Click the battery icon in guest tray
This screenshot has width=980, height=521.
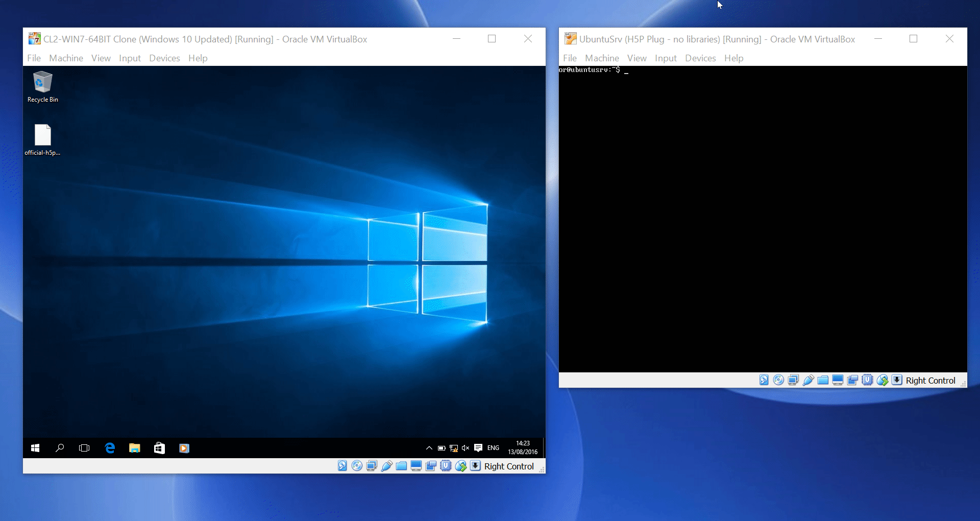pyautogui.click(x=442, y=448)
